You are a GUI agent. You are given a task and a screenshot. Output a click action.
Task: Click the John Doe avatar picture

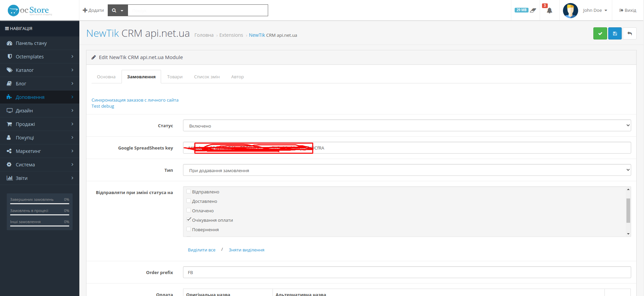pyautogui.click(x=570, y=10)
